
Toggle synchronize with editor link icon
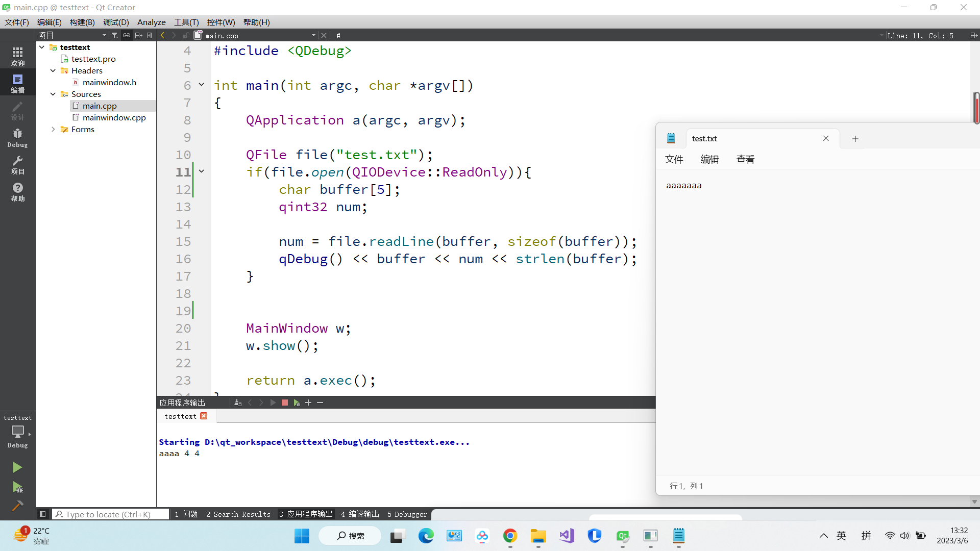click(x=127, y=35)
